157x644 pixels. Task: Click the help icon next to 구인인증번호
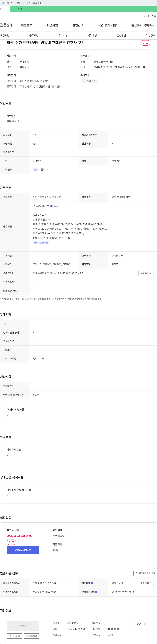click(96, 592)
